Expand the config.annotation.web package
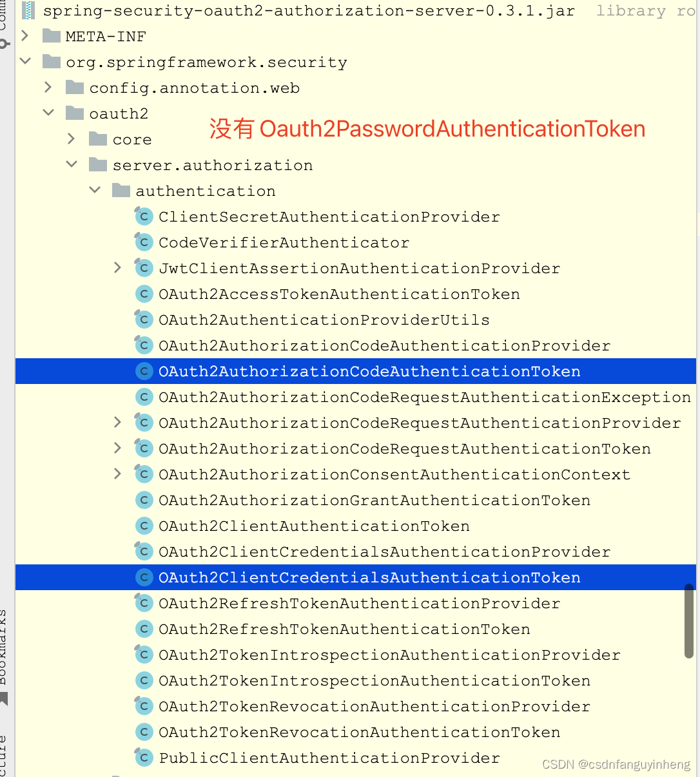 pos(48,87)
